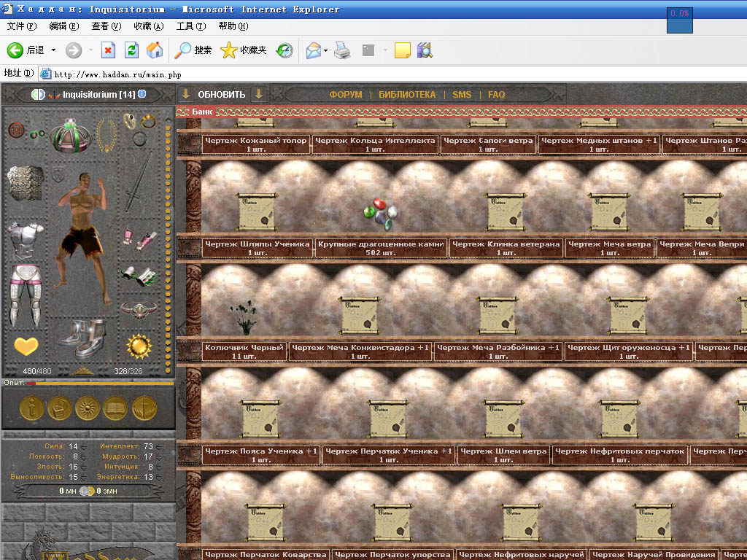Open the 收藏夹 favorites pane
Image resolution: width=747 pixels, height=560 pixels.
click(x=244, y=50)
